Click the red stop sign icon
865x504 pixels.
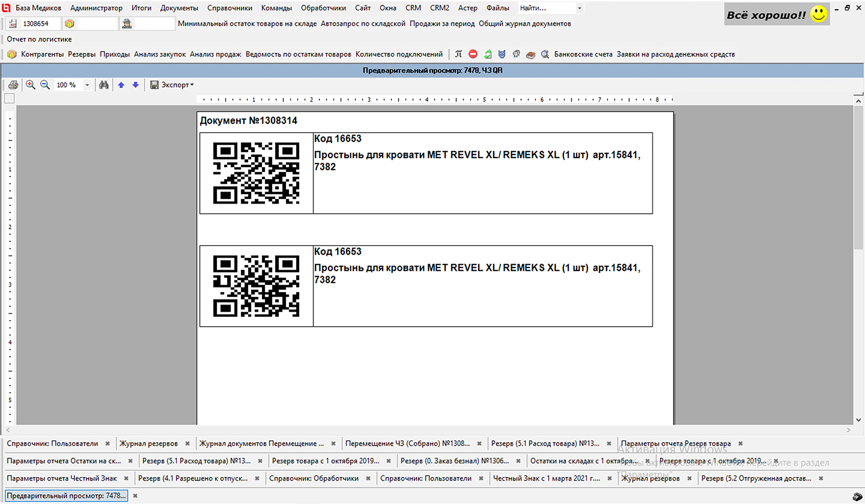[473, 54]
